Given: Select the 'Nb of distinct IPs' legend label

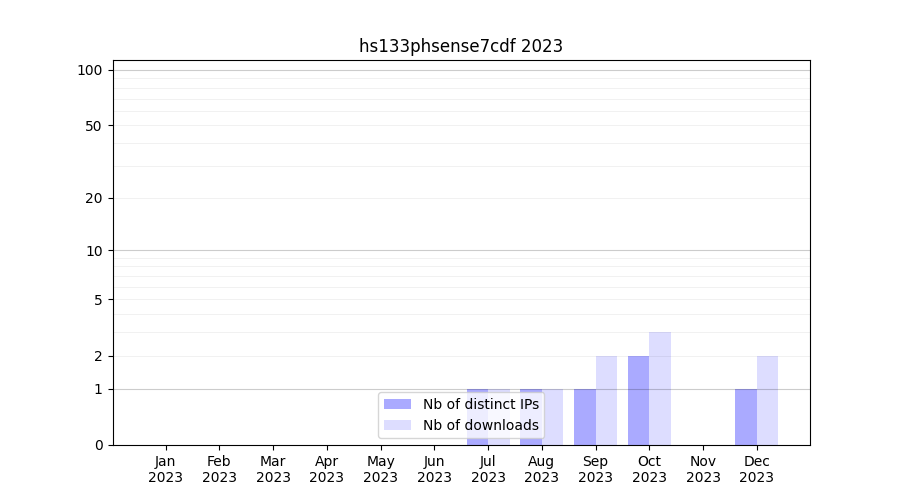Looking at the screenshot, I should [480, 404].
